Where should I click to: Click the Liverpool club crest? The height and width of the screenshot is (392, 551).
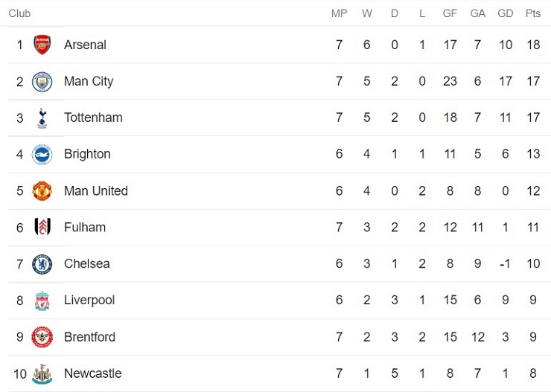(42, 301)
